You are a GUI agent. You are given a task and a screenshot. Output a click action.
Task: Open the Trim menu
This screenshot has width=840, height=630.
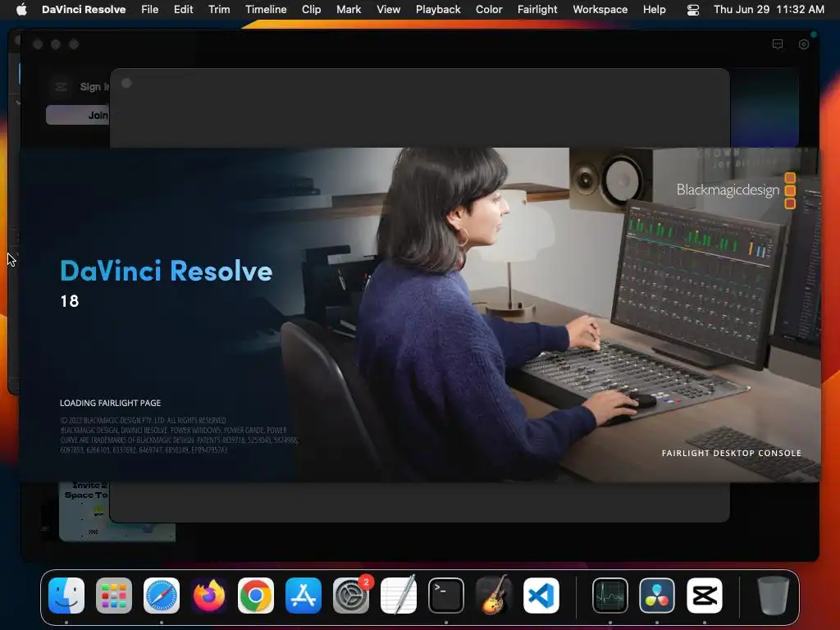point(219,9)
